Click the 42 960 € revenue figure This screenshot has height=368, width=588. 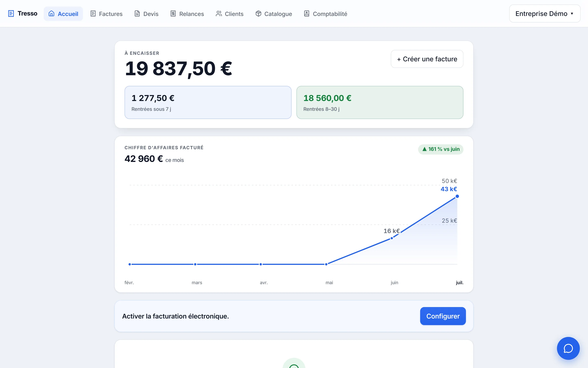[144, 159]
